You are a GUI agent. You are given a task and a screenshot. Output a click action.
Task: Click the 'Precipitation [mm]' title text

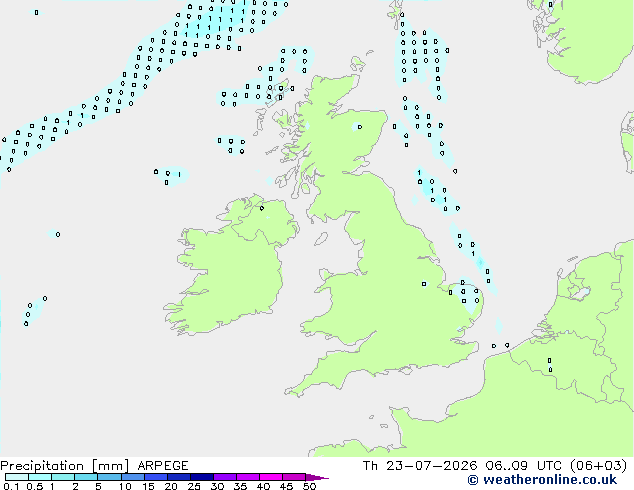click(x=64, y=466)
